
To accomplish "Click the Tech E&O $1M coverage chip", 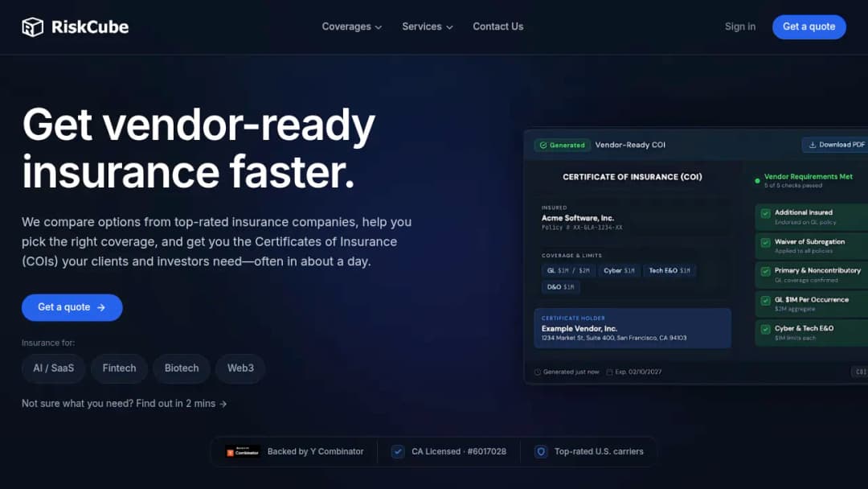I will click(669, 271).
